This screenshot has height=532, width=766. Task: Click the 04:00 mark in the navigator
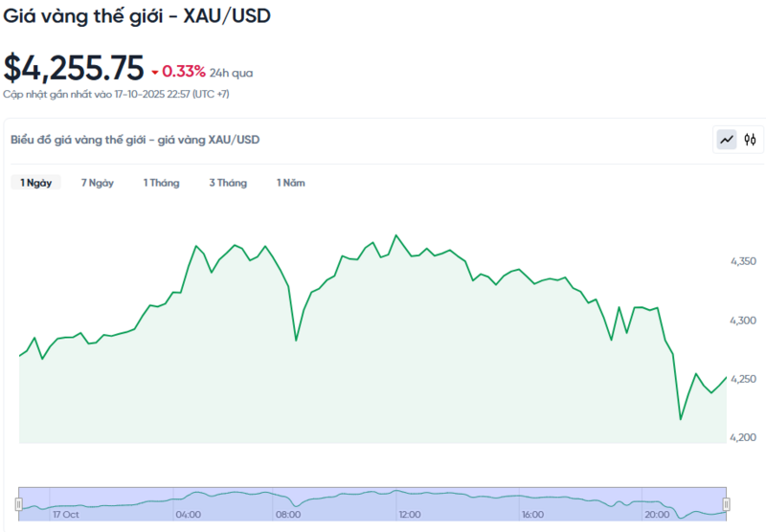point(189,515)
